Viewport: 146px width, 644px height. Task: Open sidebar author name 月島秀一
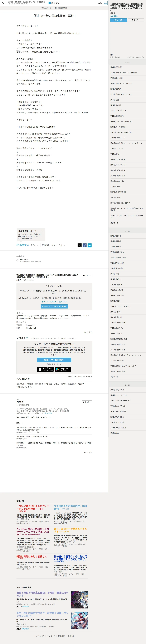tap(113, 13)
